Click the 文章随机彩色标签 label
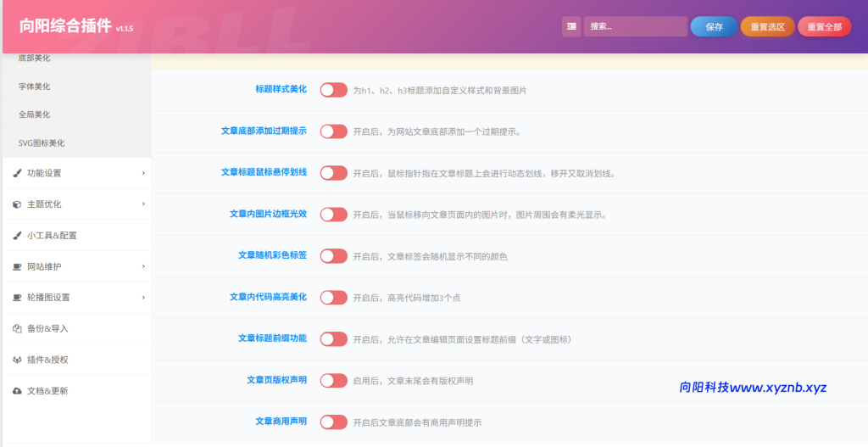Screen dimensions: 868x447 (272, 255)
